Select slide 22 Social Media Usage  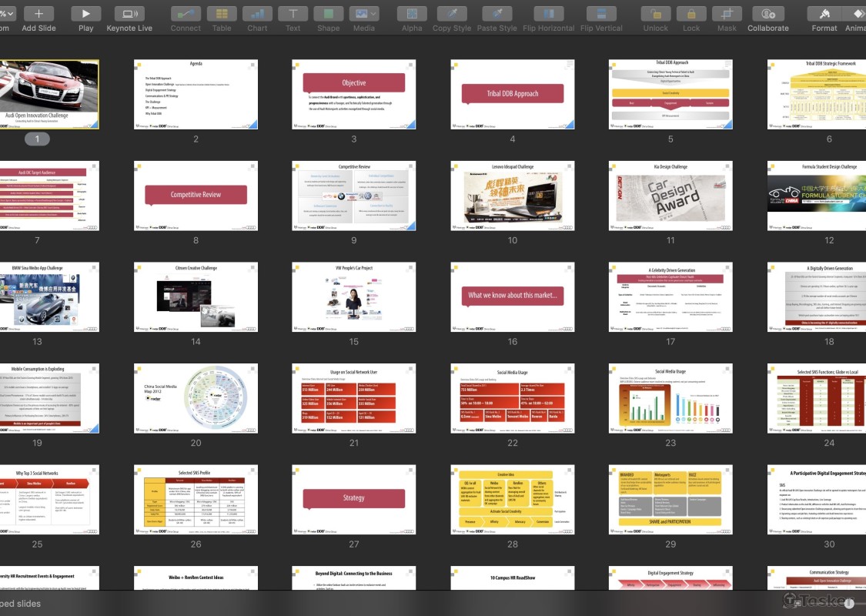tap(513, 398)
